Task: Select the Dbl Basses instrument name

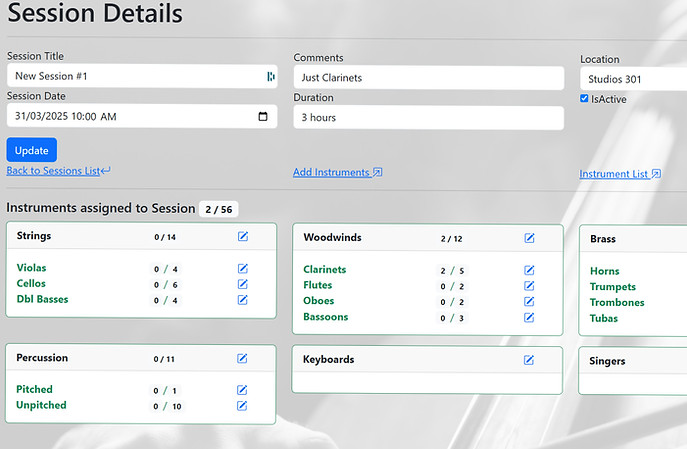Action: click(x=42, y=299)
